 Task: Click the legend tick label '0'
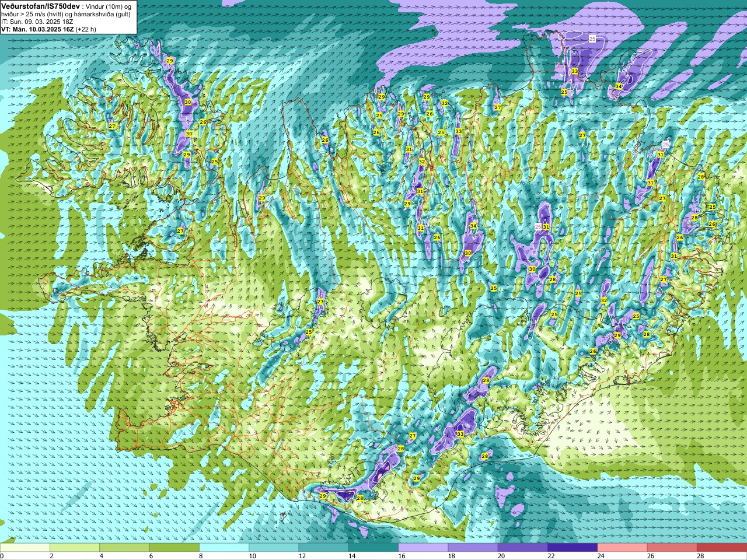2,556
